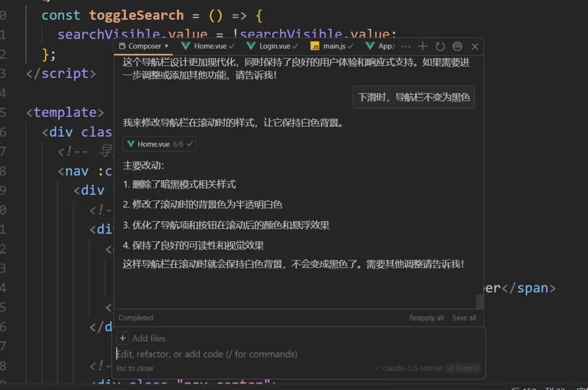Click the JS icon on main.js tab

point(315,46)
